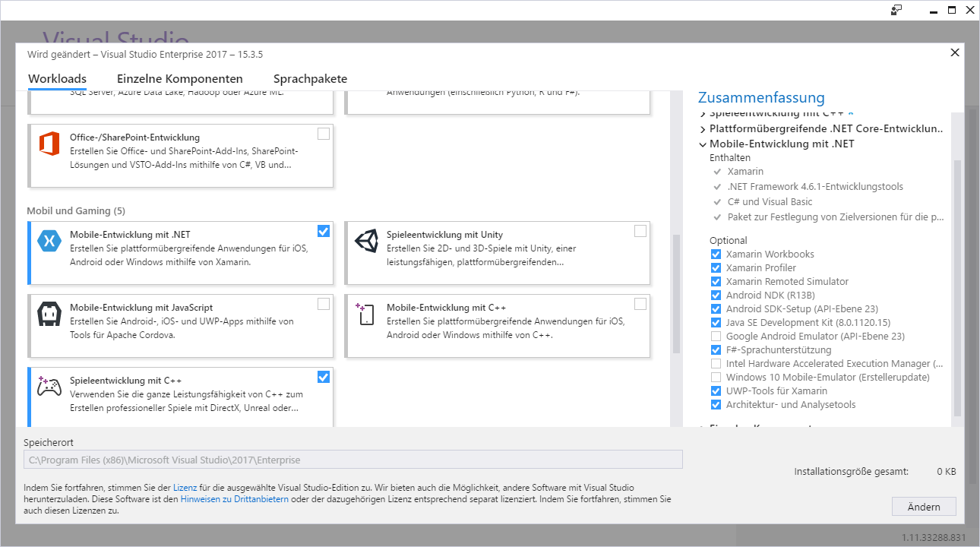Click the gamepad icon for Spieleentwicklung mit C++
Viewport: 980px width, 547px height.
point(49,387)
